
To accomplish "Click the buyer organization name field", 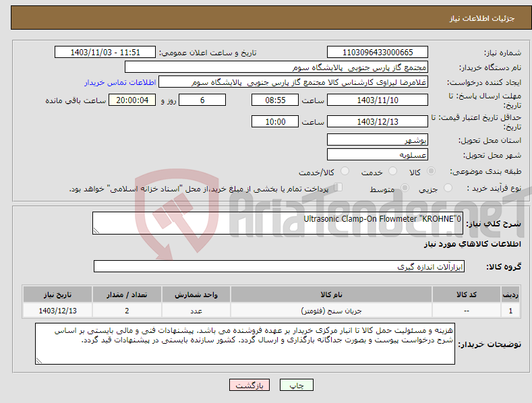I will [276, 67].
